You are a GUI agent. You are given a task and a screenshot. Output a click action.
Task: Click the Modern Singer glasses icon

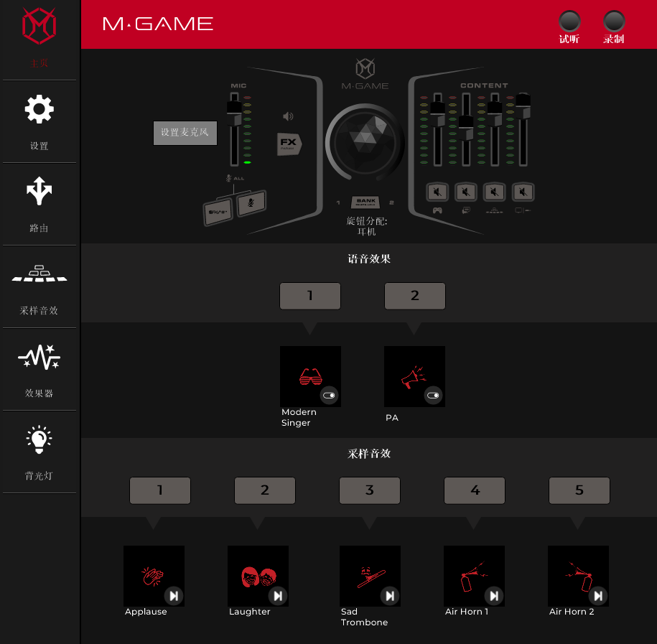[310, 376]
